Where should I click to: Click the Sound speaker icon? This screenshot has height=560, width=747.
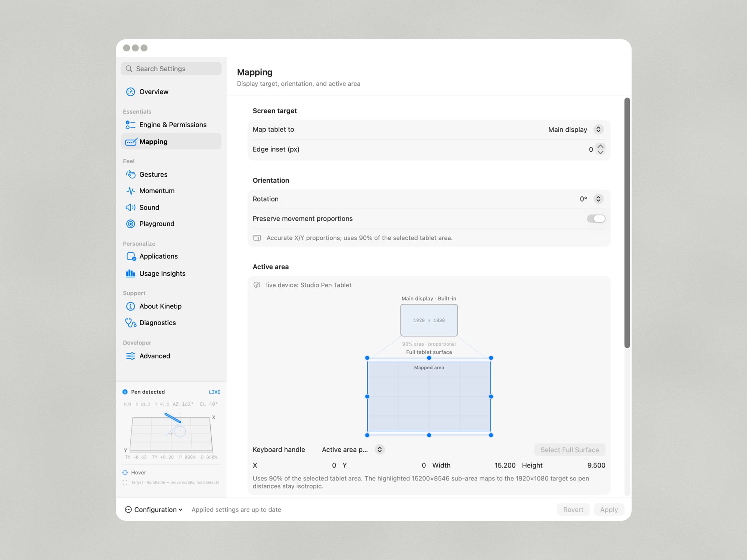point(130,207)
